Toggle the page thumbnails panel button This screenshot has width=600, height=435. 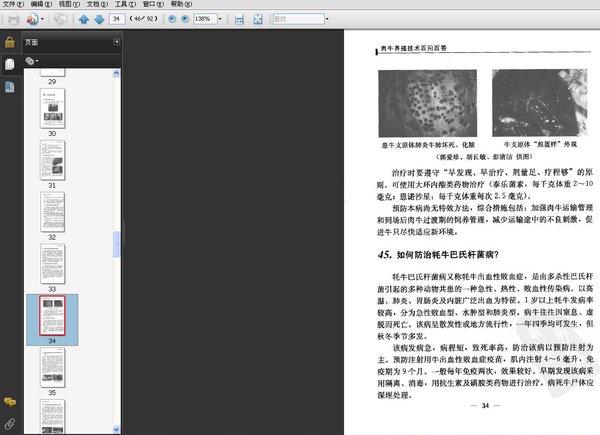[x=9, y=64]
